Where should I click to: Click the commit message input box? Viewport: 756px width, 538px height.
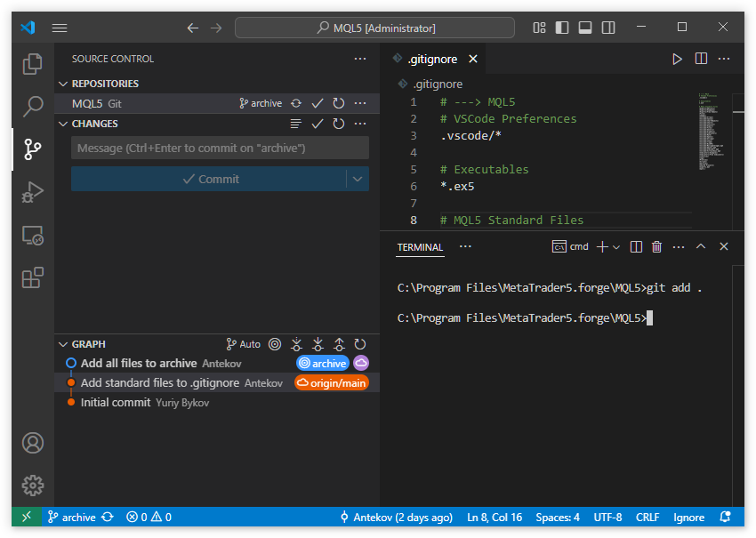point(220,148)
